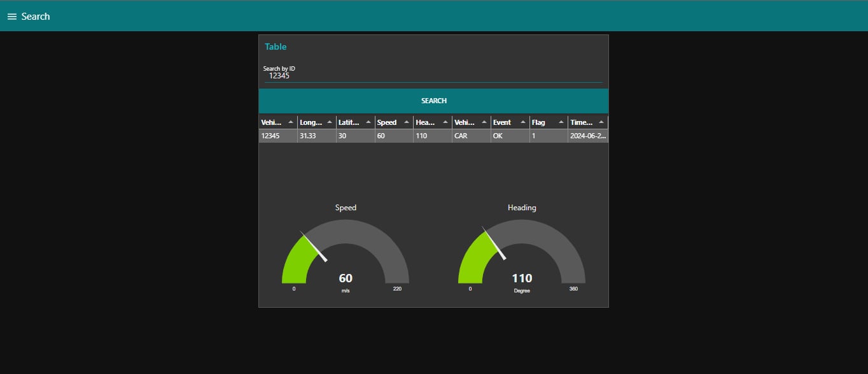Click the Table group heading

tap(276, 47)
